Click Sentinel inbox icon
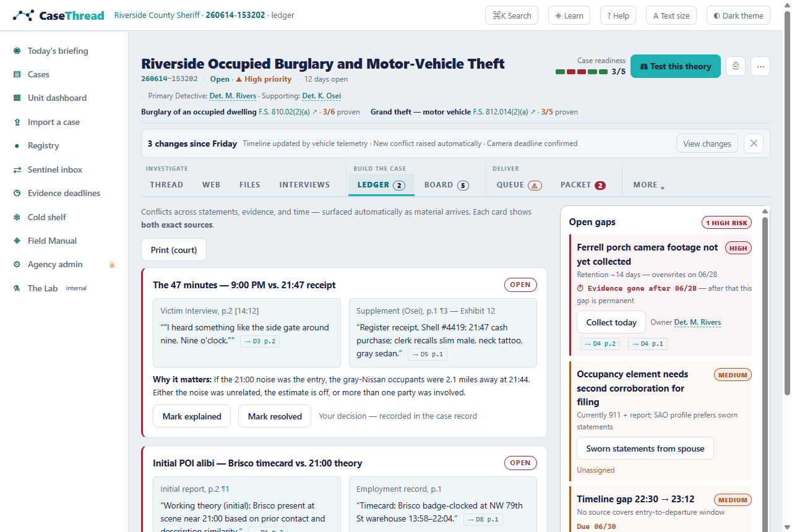Viewport: 792px width, 532px height. point(17,169)
